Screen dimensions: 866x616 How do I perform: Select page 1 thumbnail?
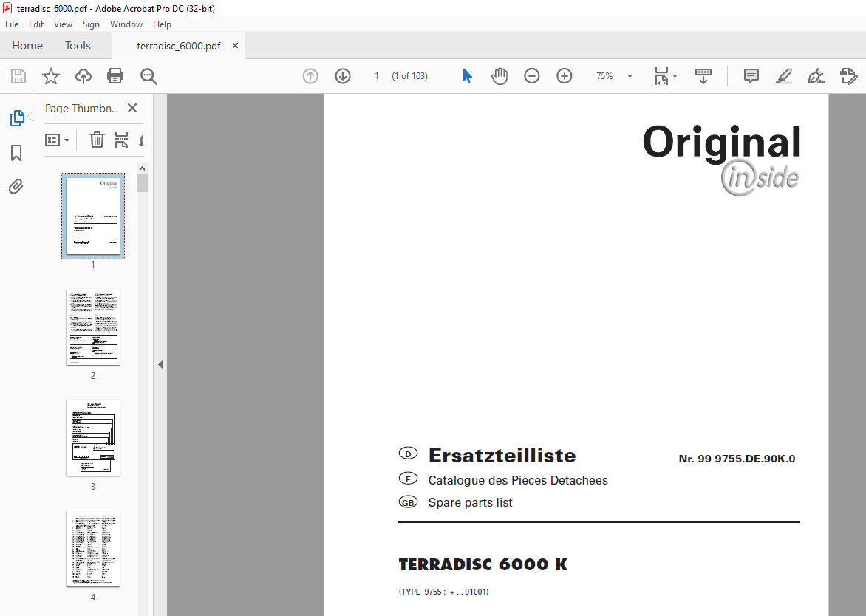point(93,216)
